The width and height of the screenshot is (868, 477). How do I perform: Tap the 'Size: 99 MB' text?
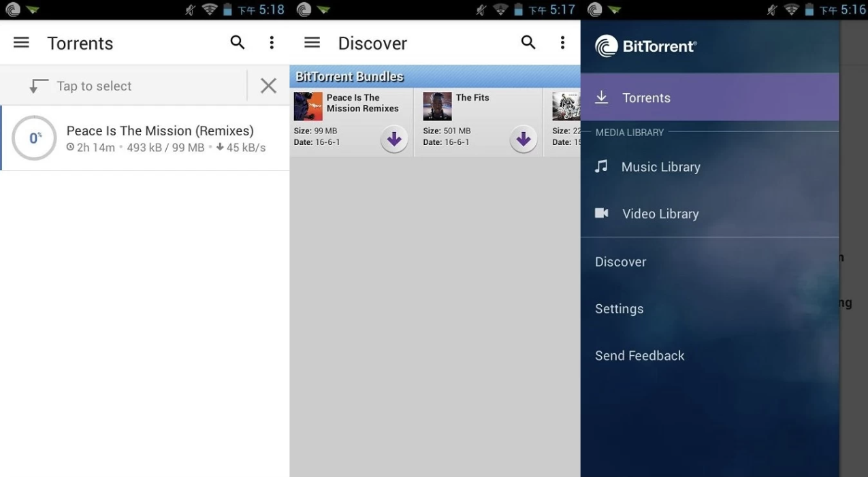[315, 131]
